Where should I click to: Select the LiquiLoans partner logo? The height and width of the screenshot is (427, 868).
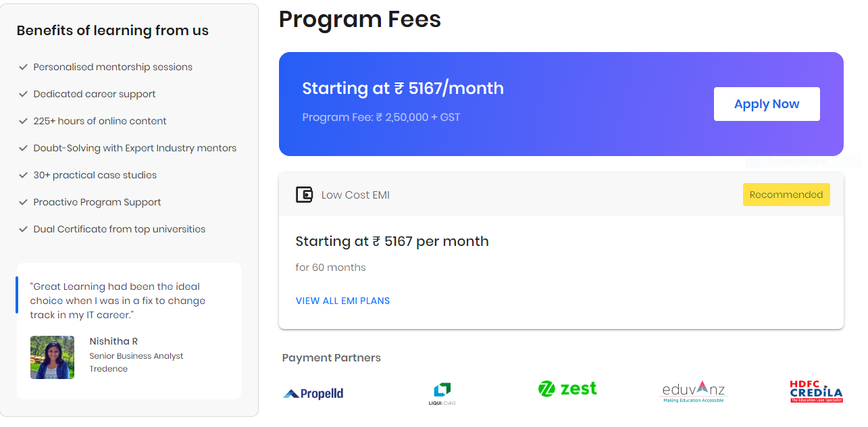[442, 394]
